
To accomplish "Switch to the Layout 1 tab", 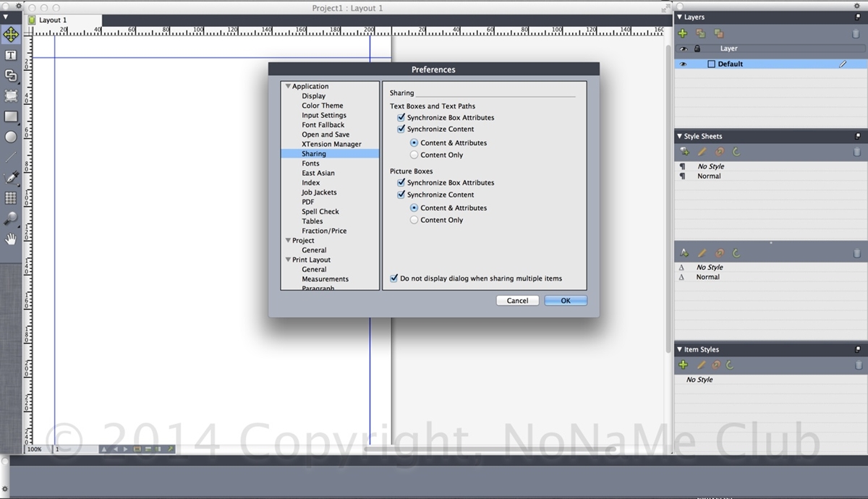I will pyautogui.click(x=52, y=20).
